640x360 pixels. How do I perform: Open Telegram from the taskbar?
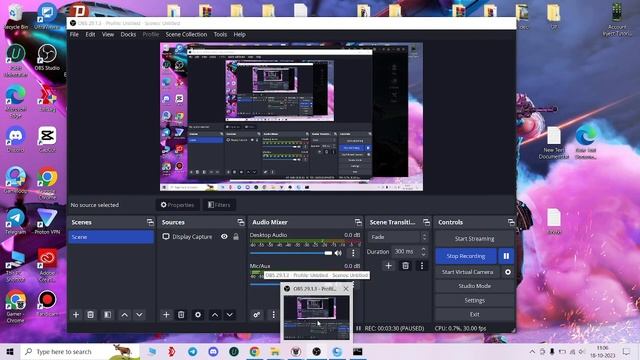(192, 351)
